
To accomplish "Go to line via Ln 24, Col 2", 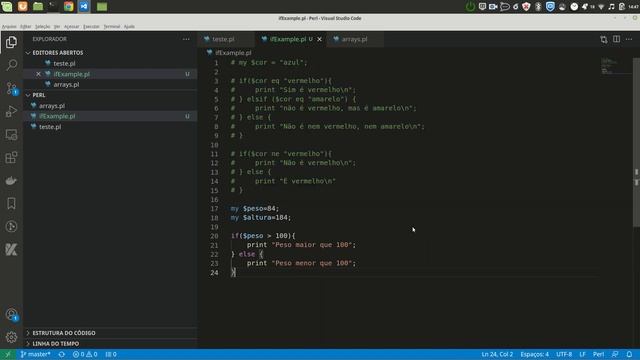I will 497,354.
